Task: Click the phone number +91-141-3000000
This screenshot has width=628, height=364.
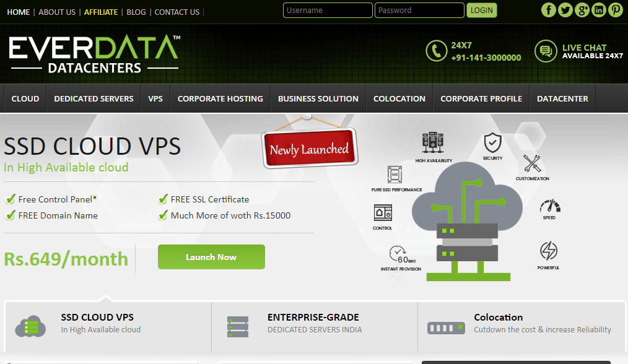Action: 486,58
